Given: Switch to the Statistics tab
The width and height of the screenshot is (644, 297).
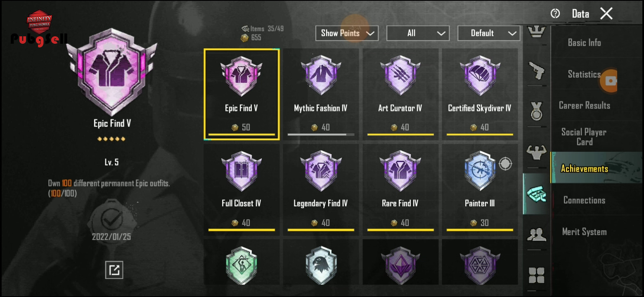Looking at the screenshot, I should click(584, 74).
